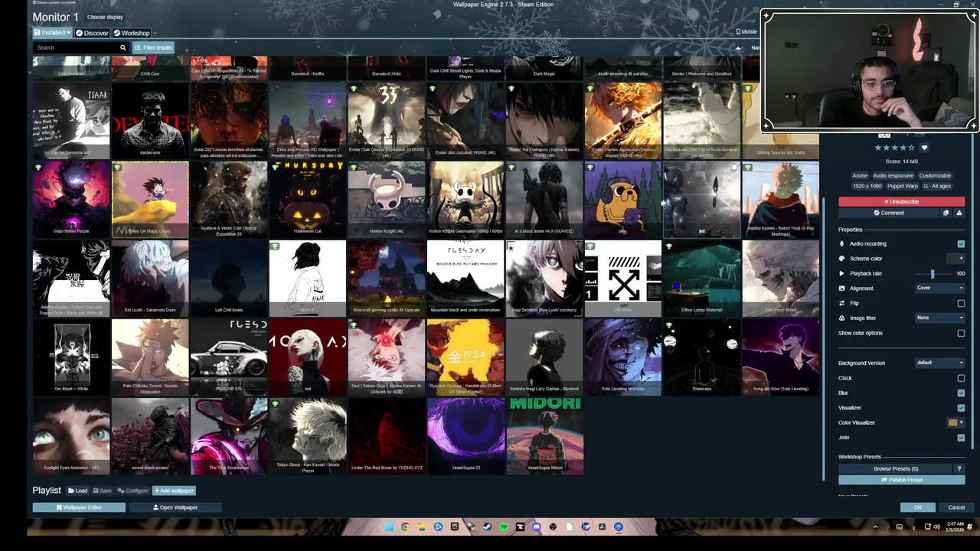Click the Comment button
Image resolution: width=980 pixels, height=551 pixels.
point(888,213)
